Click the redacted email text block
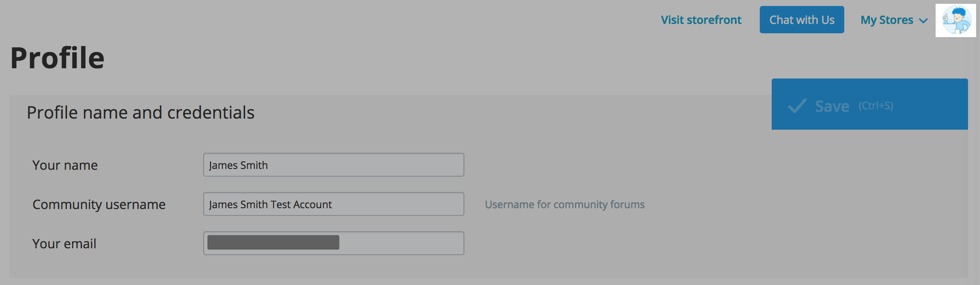Viewport: 980px width, 285px height. 273,242
